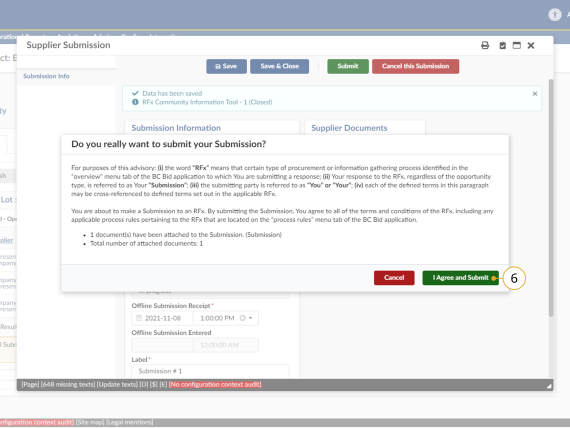Click the checkmark icon beside Data has been saved
The image size is (570, 428).
tap(135, 93)
